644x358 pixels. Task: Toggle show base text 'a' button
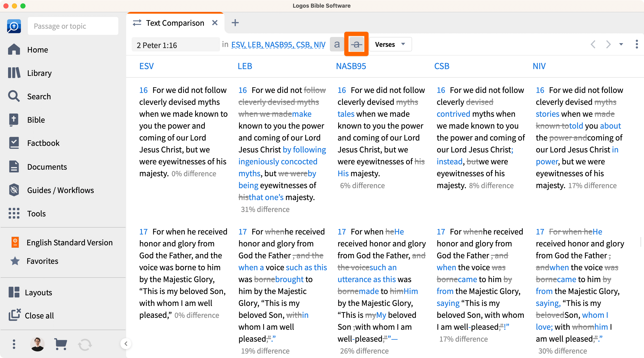pyautogui.click(x=337, y=44)
